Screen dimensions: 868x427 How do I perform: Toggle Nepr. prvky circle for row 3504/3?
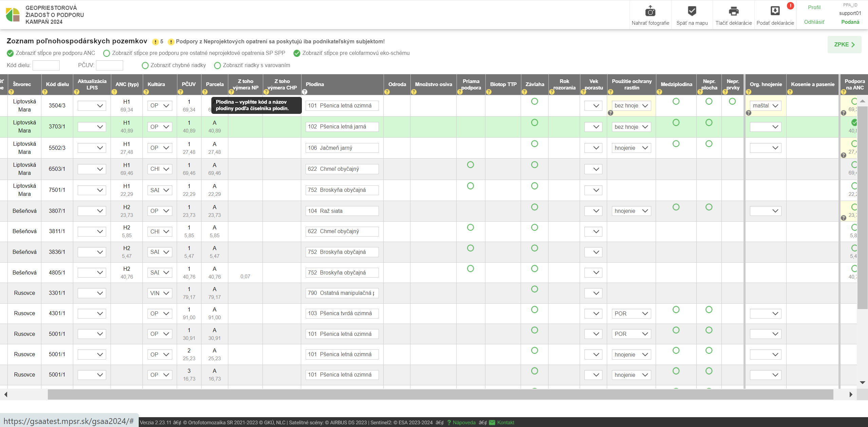(732, 101)
